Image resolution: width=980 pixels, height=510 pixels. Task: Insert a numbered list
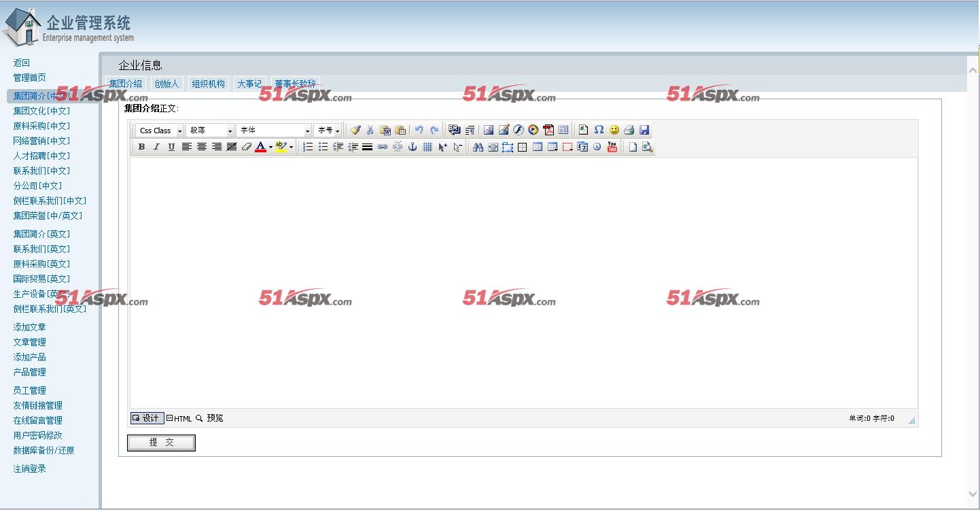point(308,147)
